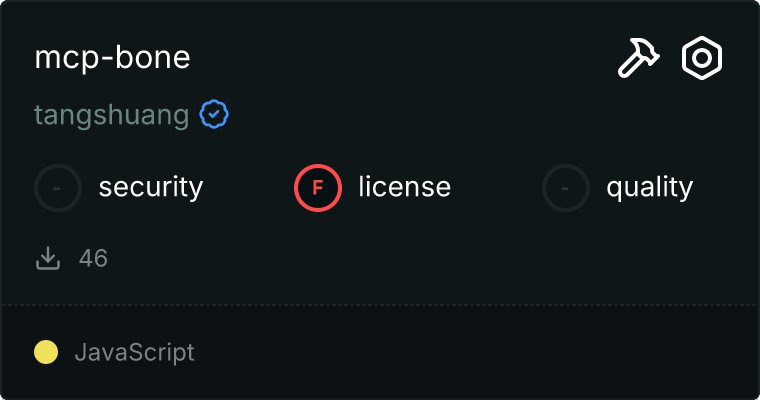The width and height of the screenshot is (760, 400).
Task: Click the hammer tools icon
Action: pos(636,59)
